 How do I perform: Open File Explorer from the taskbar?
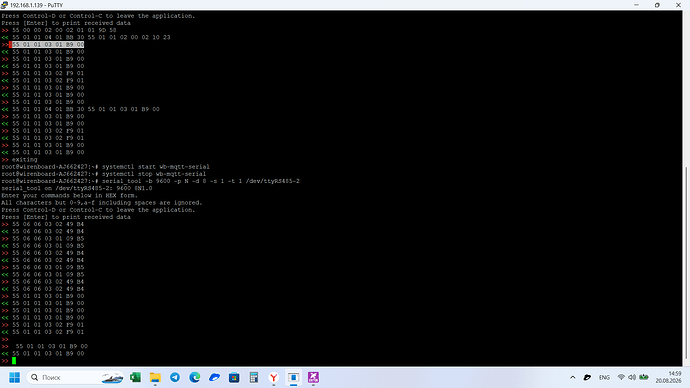tap(155, 377)
